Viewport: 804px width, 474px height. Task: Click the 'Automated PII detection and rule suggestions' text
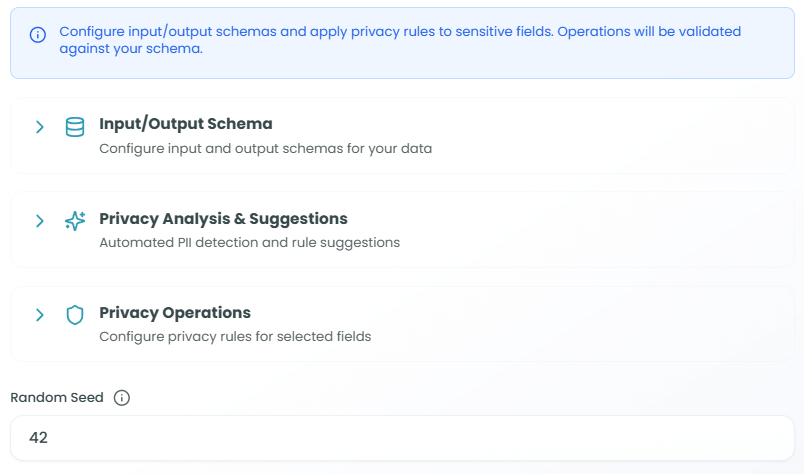pyautogui.click(x=249, y=243)
